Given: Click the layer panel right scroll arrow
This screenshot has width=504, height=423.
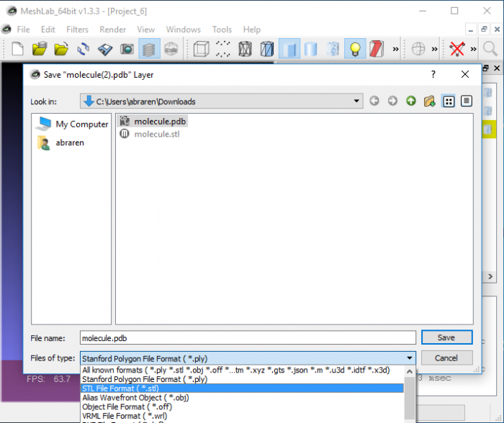Looking at the screenshot, I should [x=490, y=276].
